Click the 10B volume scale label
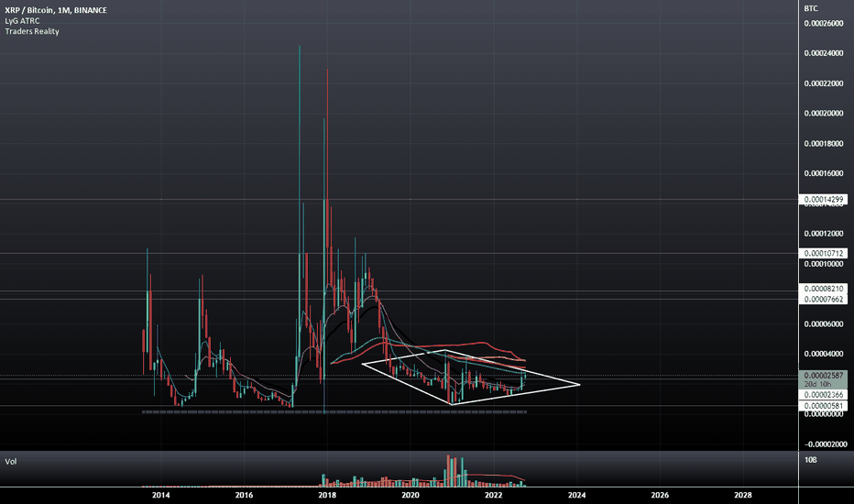Viewport: 854px width, 504px height. 810,460
